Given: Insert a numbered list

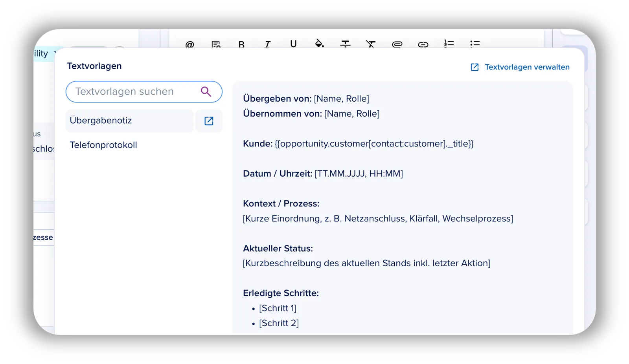Looking at the screenshot, I should 449,44.
